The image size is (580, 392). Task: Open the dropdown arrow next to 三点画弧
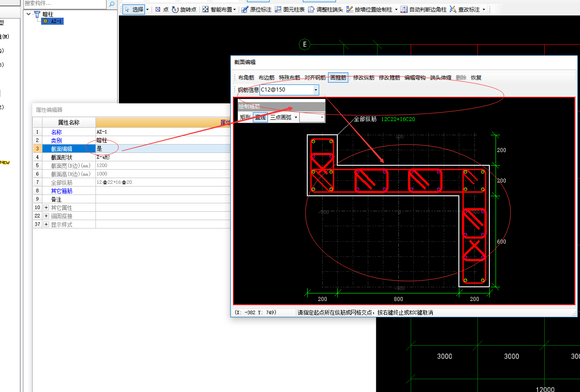pyautogui.click(x=295, y=118)
